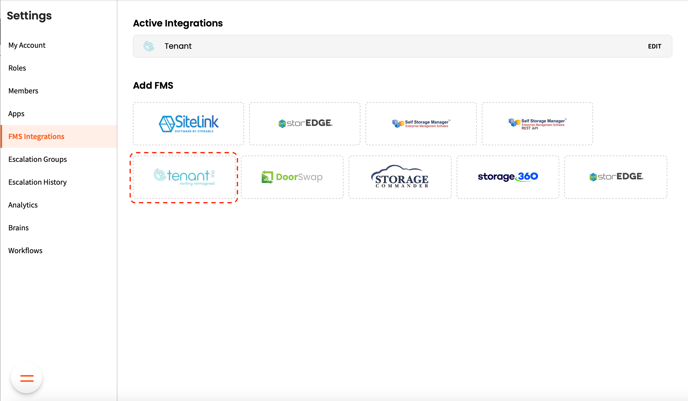688x401 pixels.
Task: Open the orange hamburger menu button
Action: (27, 378)
